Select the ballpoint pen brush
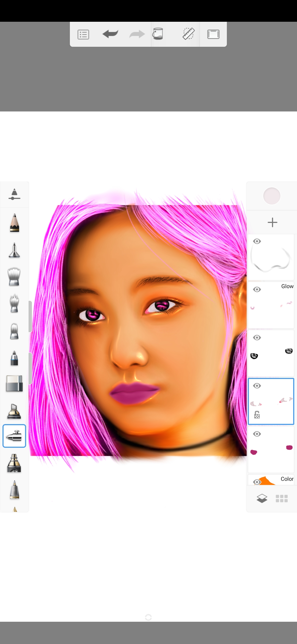 [x=14, y=490]
